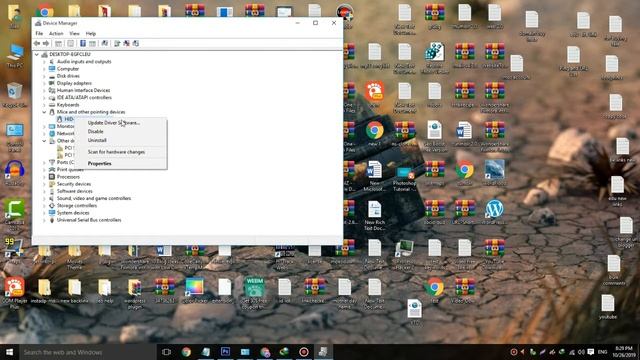The height and width of the screenshot is (360, 640).
Task: Select Sound, video and game controllers
Action: tap(94, 198)
